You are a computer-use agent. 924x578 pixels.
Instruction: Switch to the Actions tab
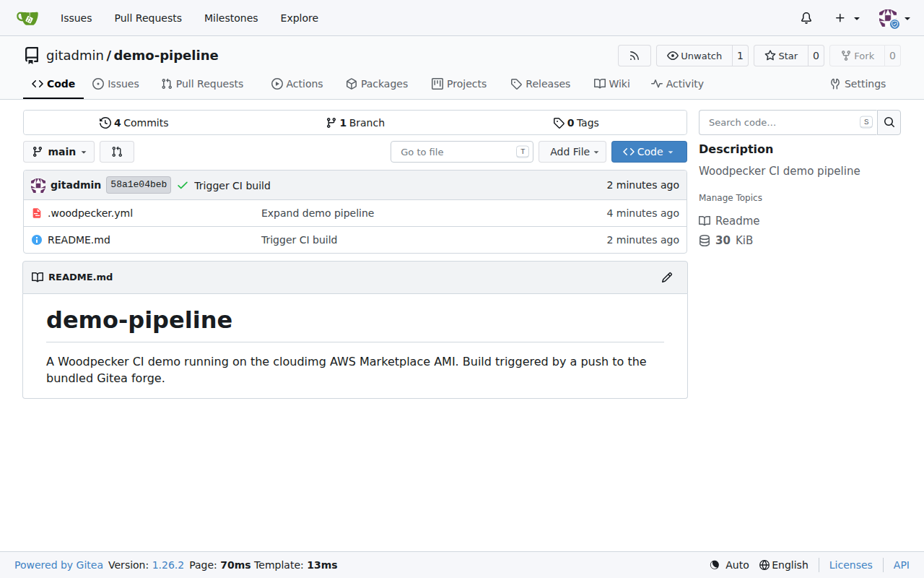click(x=297, y=84)
